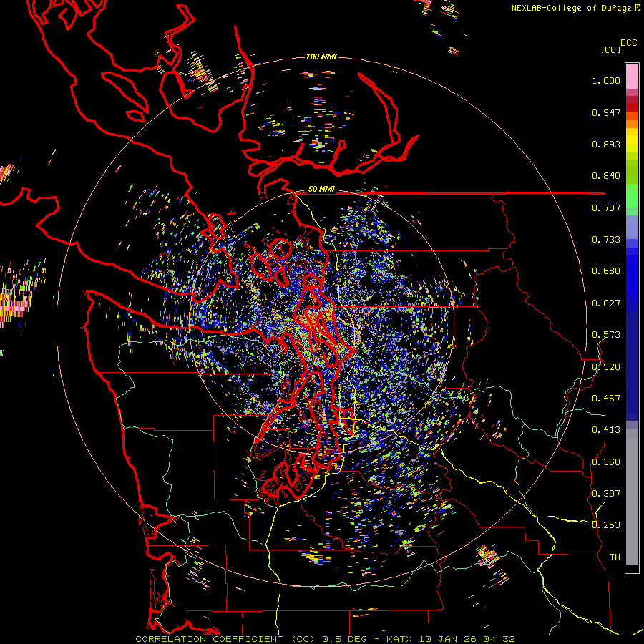Click the 0.787 legend value
The height and width of the screenshot is (644, 644).
[606, 208]
